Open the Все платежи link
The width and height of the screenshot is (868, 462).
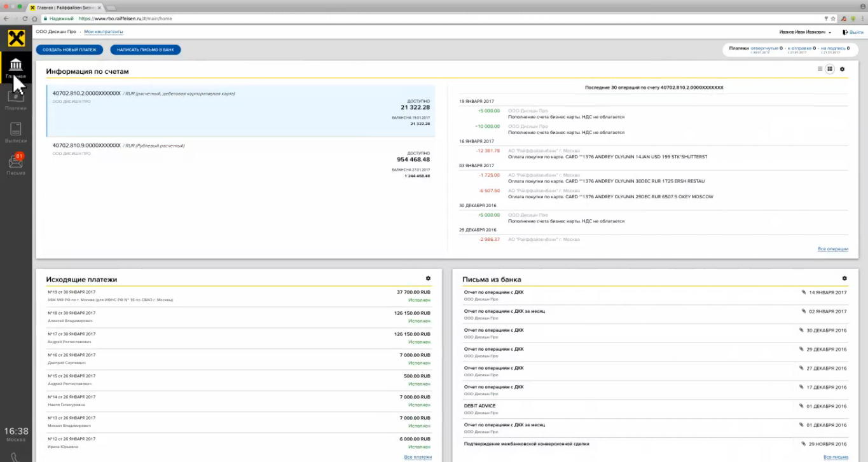[x=418, y=457]
